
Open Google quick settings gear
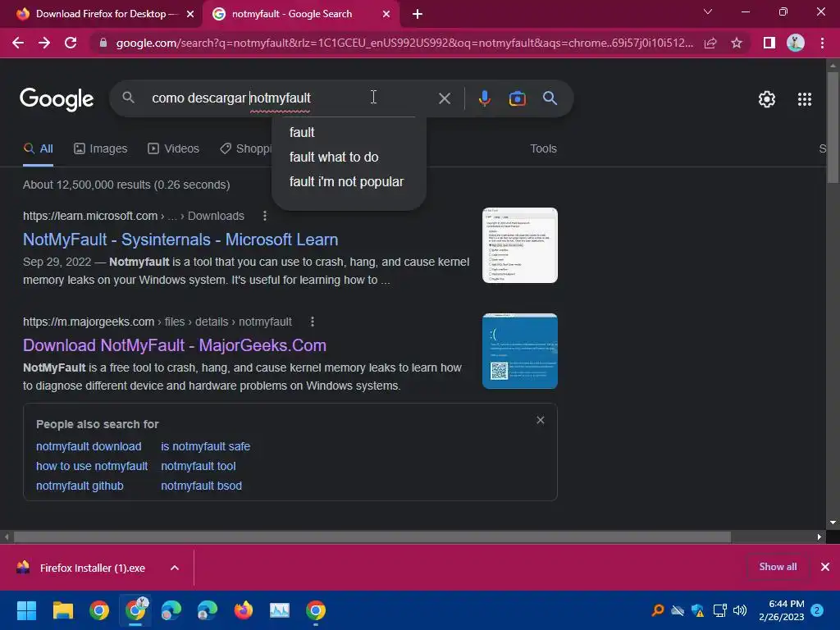767,99
